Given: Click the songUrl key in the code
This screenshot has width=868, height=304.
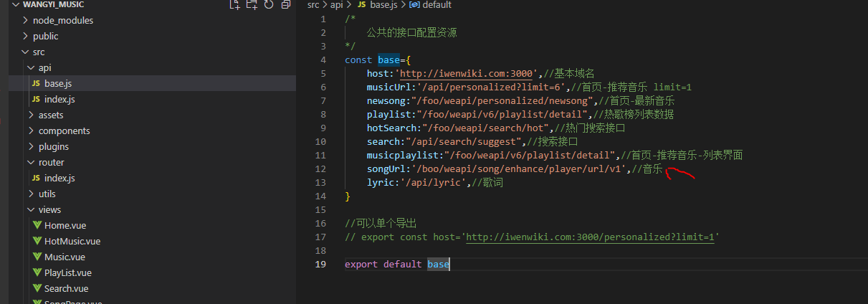Looking at the screenshot, I should [386, 169].
